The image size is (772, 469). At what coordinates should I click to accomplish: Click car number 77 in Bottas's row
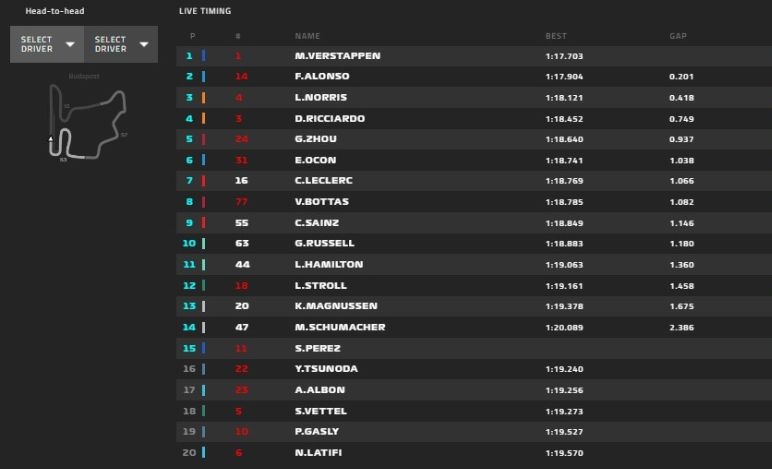point(241,202)
